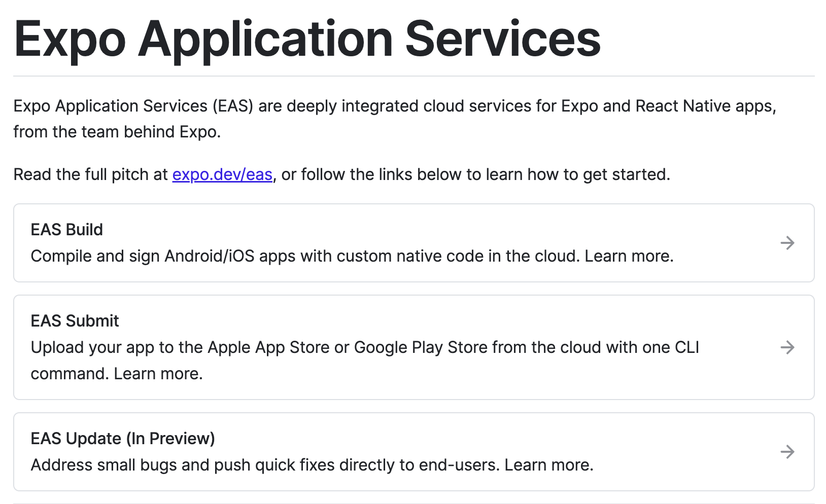
Task: Click the arrow icon in EAS Update card
Action: pyautogui.click(x=787, y=452)
